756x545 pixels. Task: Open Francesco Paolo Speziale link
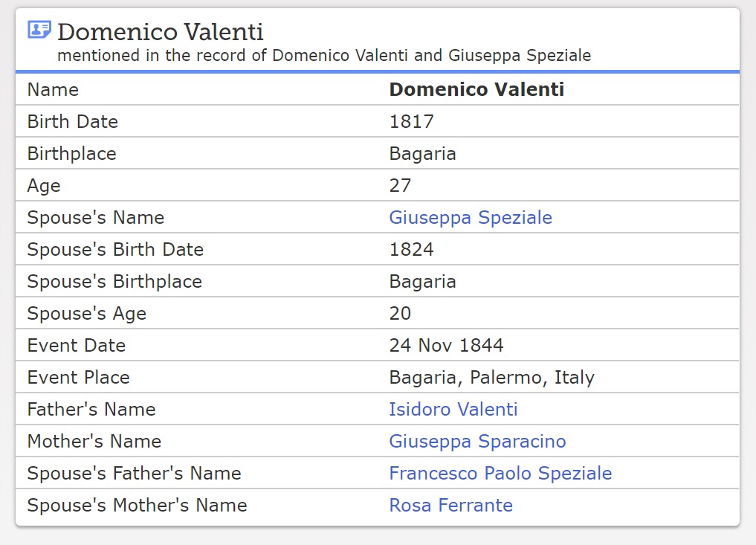tap(500, 474)
